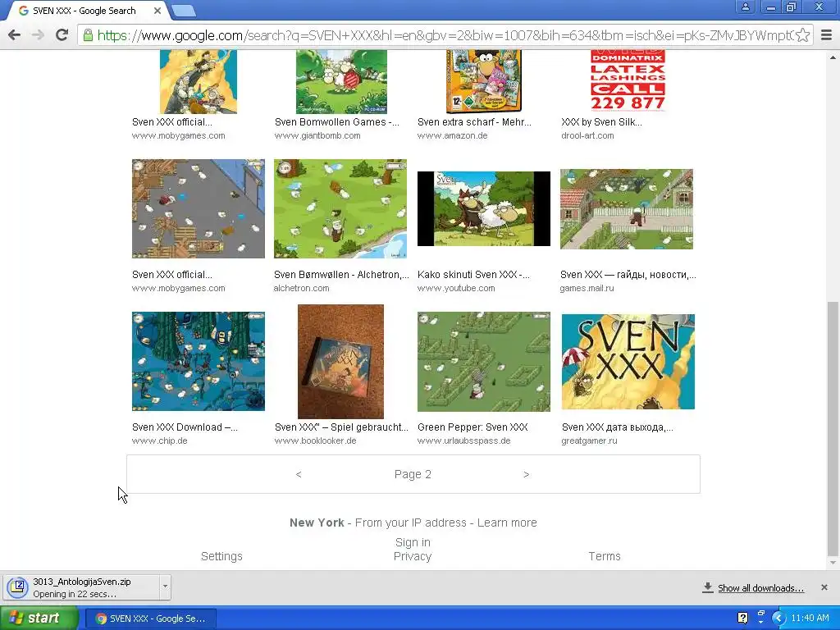Screen dimensions: 840x630
Task: Click the www.youtube.com source text
Action: click(x=456, y=288)
